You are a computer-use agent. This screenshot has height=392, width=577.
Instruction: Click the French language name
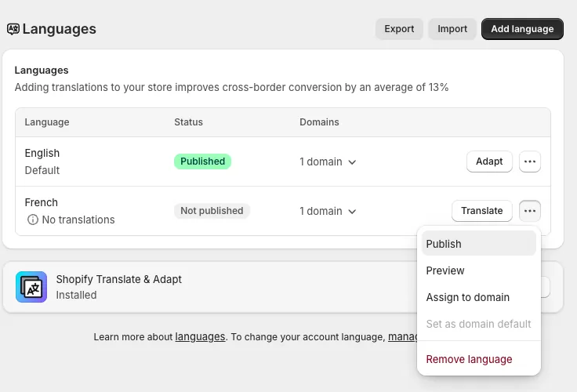click(42, 202)
